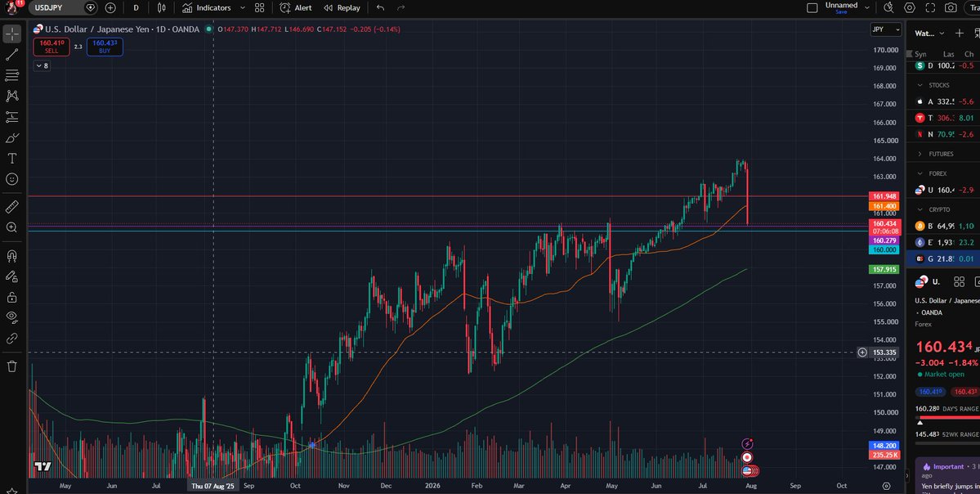980x494 pixels.
Task: Open the Important yen news item
Action: coord(947,477)
